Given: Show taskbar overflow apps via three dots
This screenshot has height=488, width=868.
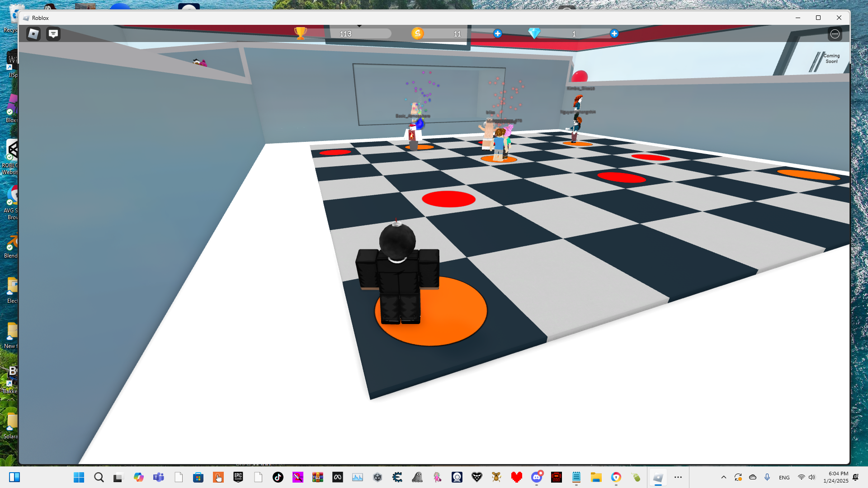Looking at the screenshot, I should [x=678, y=477].
